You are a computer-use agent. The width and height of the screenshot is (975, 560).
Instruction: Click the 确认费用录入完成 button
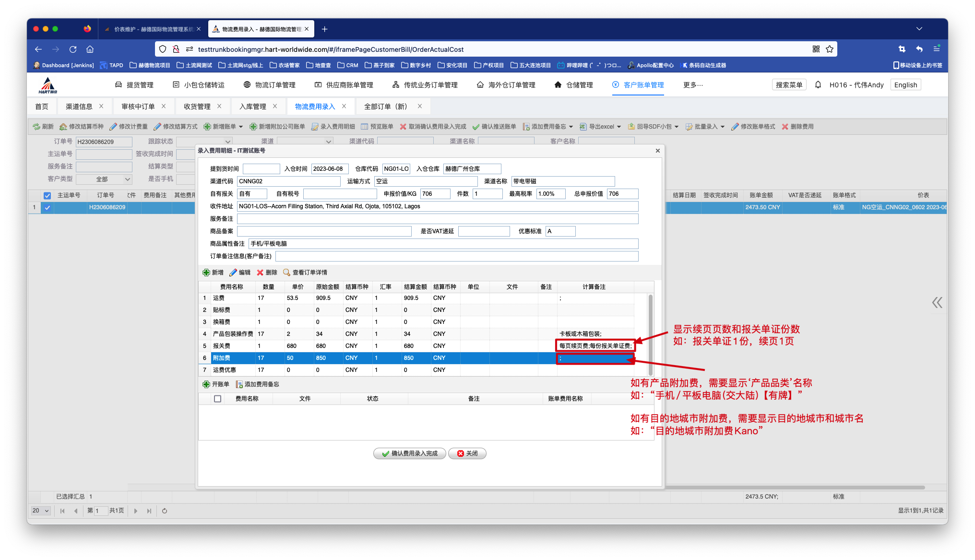point(409,453)
